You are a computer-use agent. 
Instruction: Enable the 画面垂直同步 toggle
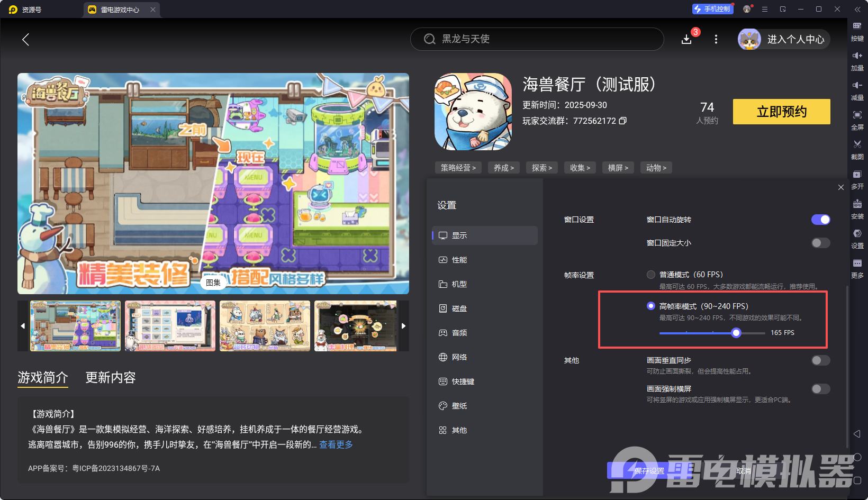click(x=820, y=360)
